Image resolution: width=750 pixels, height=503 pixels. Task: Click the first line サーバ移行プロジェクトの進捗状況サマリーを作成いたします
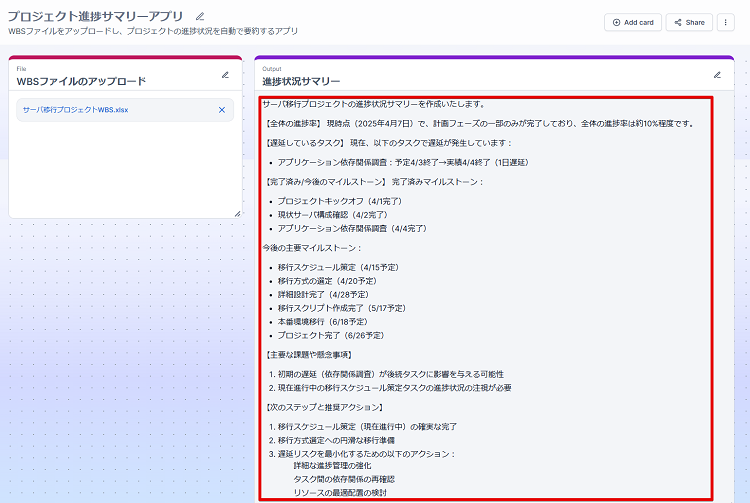375,104
